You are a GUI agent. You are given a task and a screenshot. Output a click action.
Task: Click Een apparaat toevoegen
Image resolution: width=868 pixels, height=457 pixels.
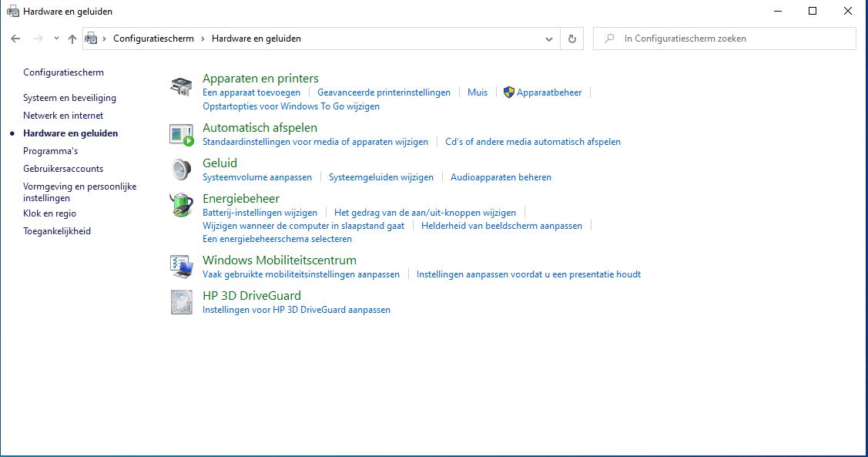(x=251, y=92)
